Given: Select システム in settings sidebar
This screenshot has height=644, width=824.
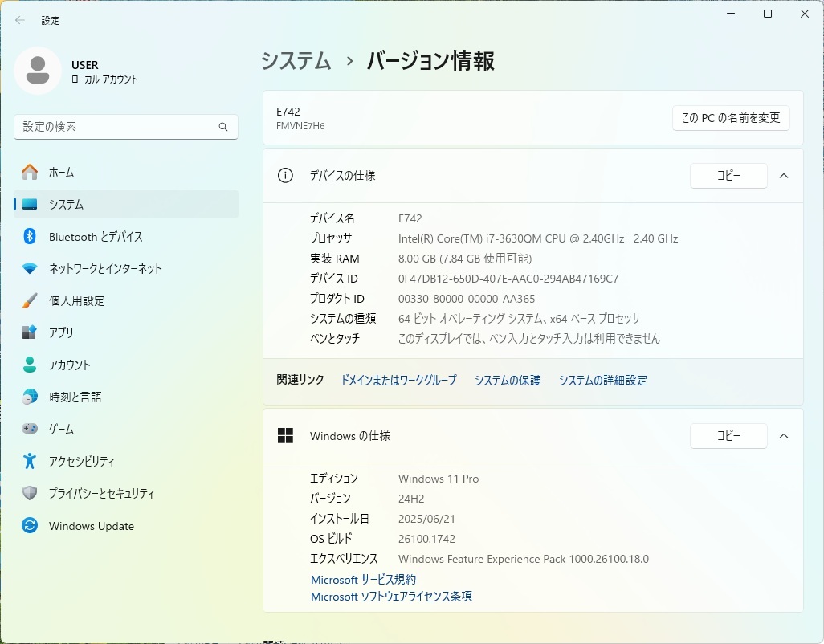Looking at the screenshot, I should (x=126, y=204).
